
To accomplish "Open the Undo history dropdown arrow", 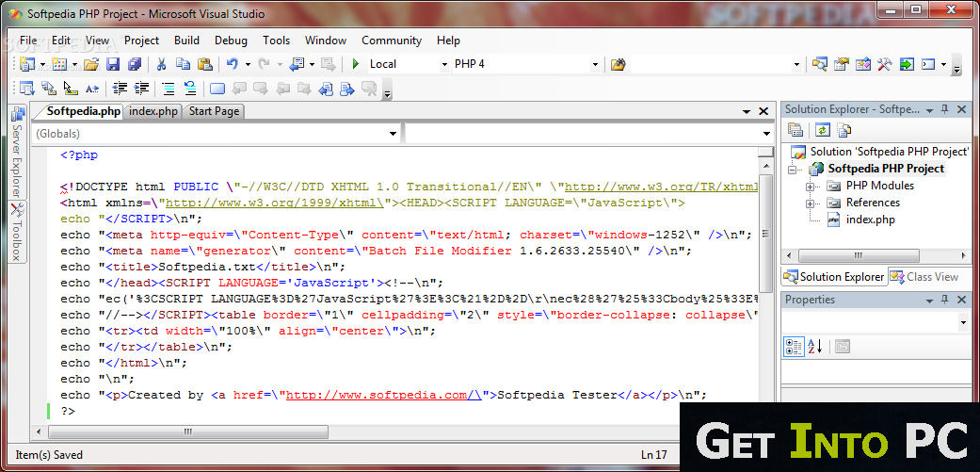I will coord(248,64).
